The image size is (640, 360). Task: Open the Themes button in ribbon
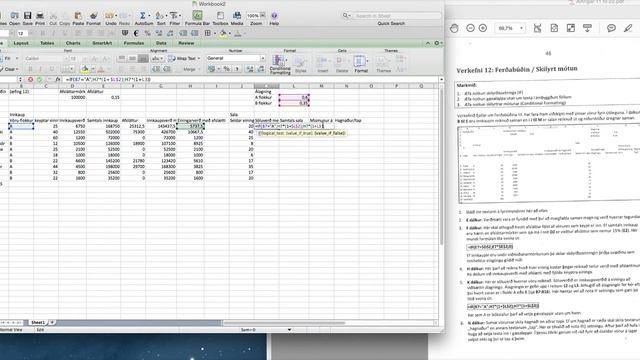[x=383, y=64]
